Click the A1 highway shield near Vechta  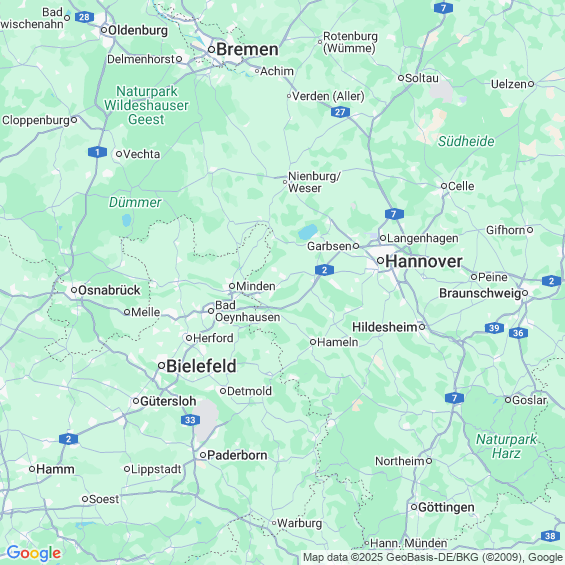[97, 152]
